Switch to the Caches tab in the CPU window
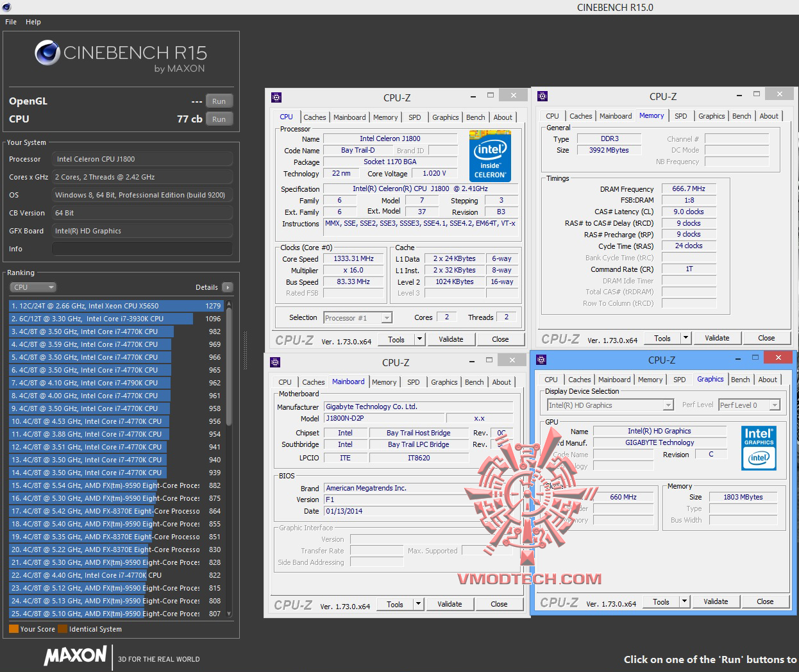The image size is (799, 672). click(x=314, y=117)
